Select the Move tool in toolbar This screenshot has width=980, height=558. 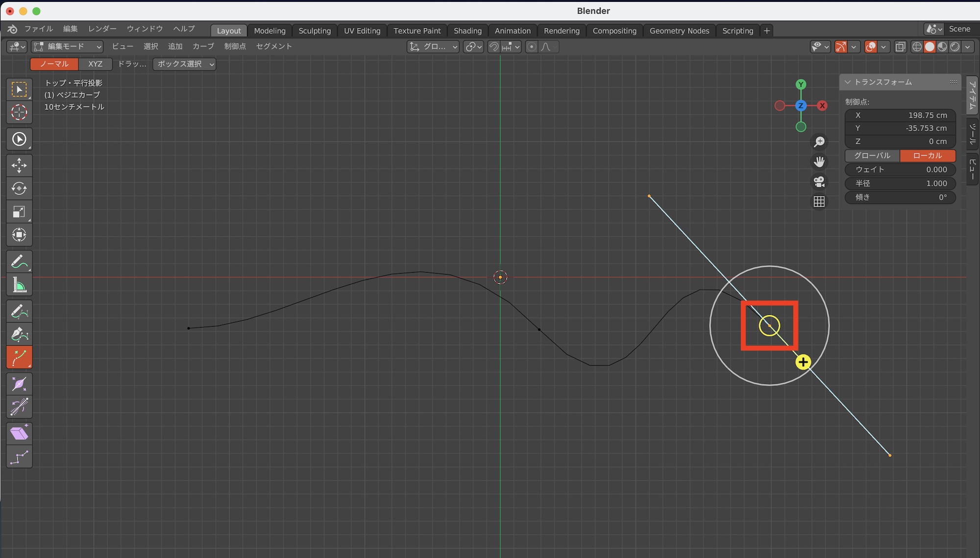click(x=19, y=165)
